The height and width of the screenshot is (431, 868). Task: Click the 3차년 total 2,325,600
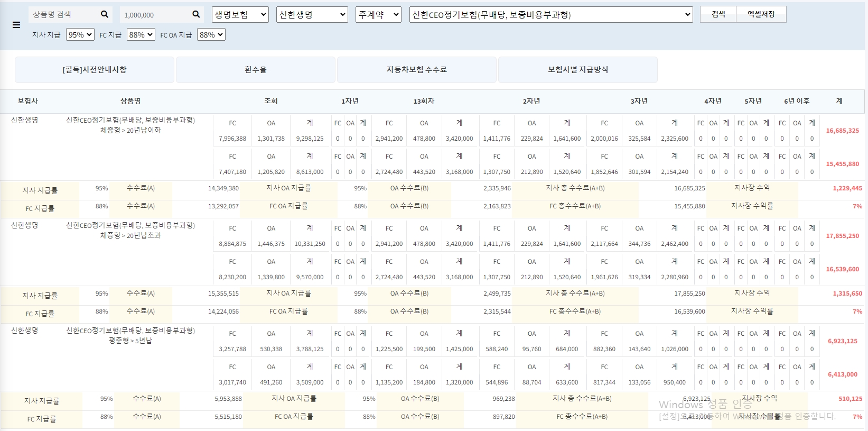675,139
